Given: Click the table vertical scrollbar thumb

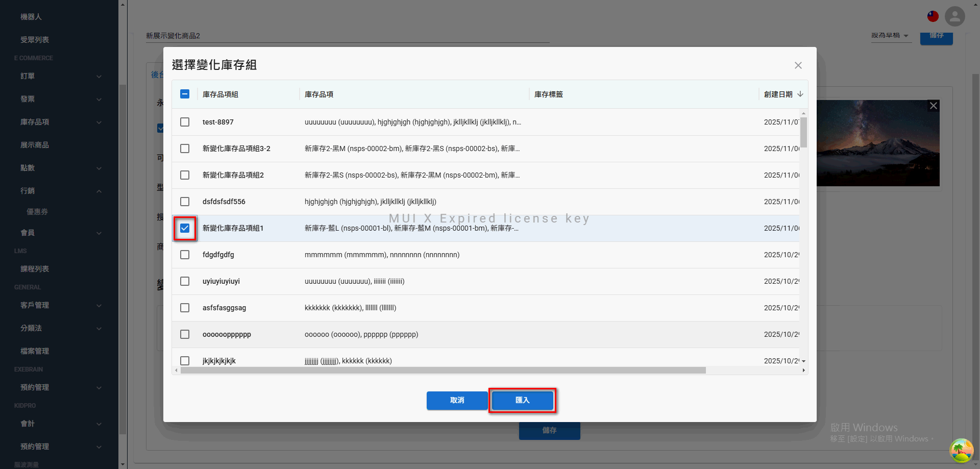Looking at the screenshot, I should click(x=803, y=132).
